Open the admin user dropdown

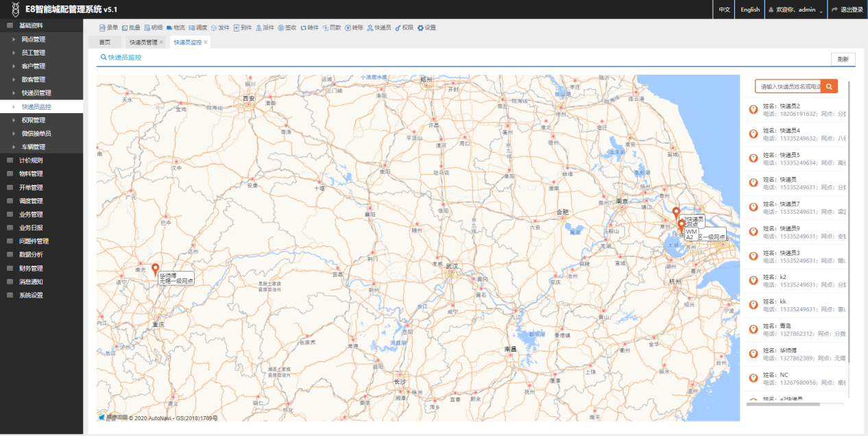tap(795, 10)
